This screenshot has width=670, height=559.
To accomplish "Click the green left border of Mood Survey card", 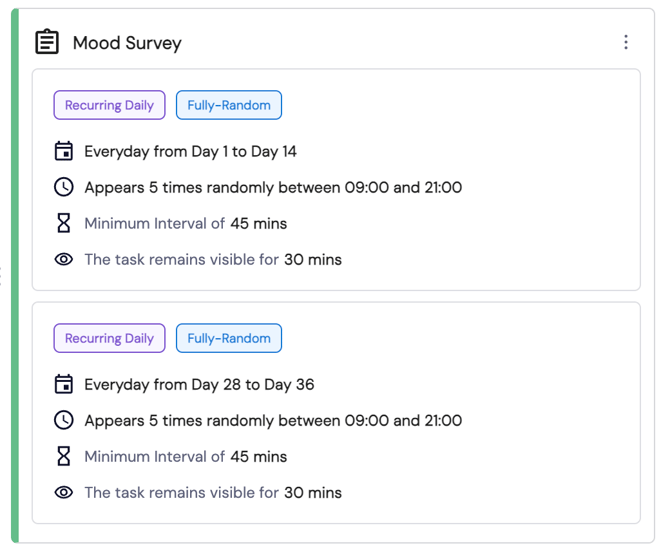I will [15, 276].
